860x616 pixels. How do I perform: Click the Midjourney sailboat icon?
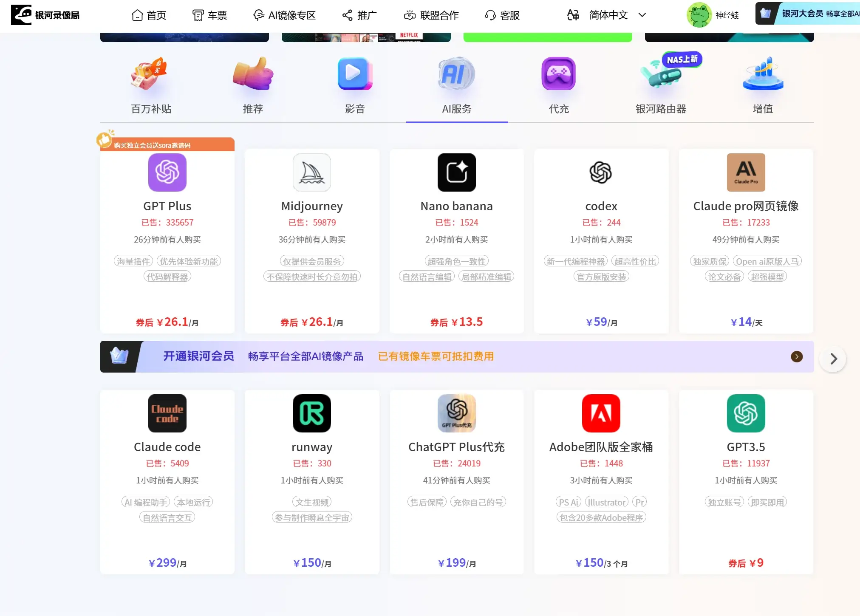pyautogui.click(x=311, y=172)
